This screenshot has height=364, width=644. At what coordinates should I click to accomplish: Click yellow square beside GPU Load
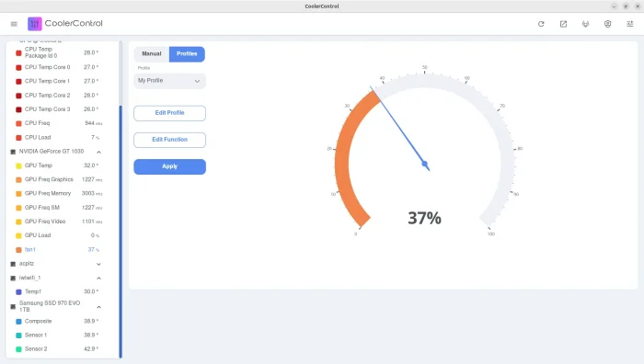(x=18, y=236)
